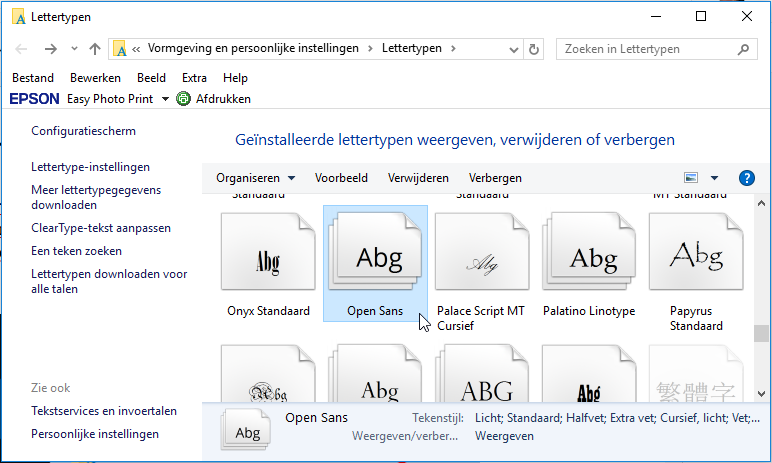Viewport: 772px width, 463px height.
Task: Go forward with the forward arrow
Action: [x=51, y=49]
